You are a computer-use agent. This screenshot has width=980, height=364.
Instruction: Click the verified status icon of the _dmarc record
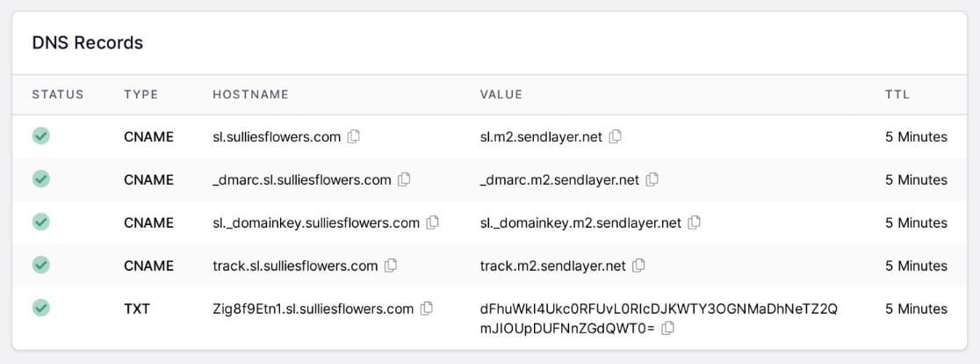41,178
